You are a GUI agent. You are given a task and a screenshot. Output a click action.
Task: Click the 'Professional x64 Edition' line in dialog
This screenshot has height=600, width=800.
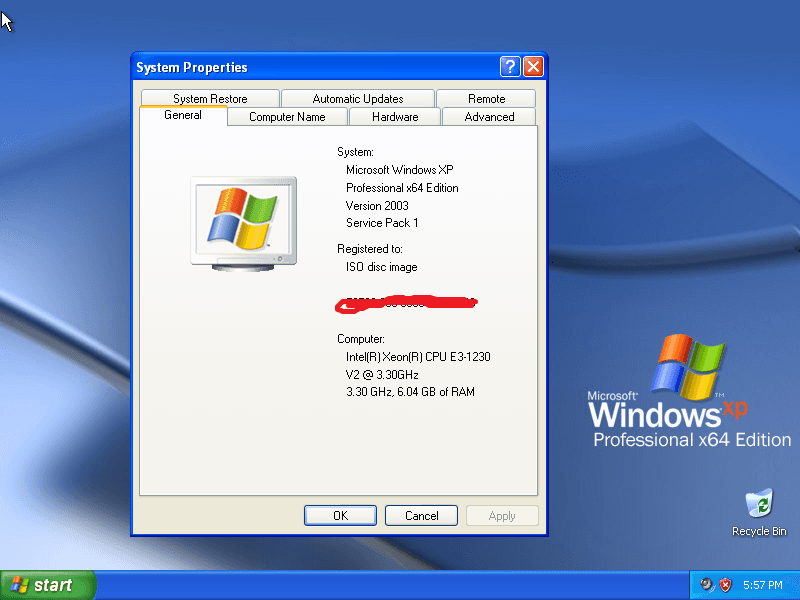(402, 188)
